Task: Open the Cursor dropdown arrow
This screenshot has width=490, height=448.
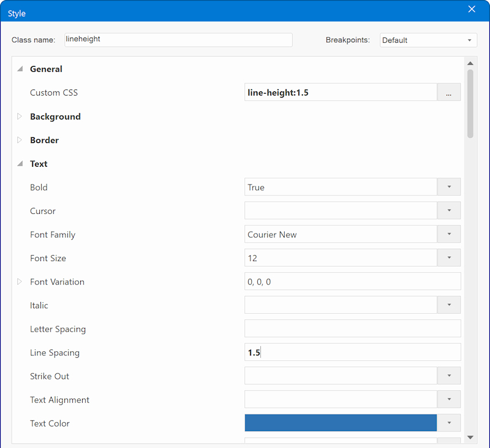Action: tap(448, 211)
